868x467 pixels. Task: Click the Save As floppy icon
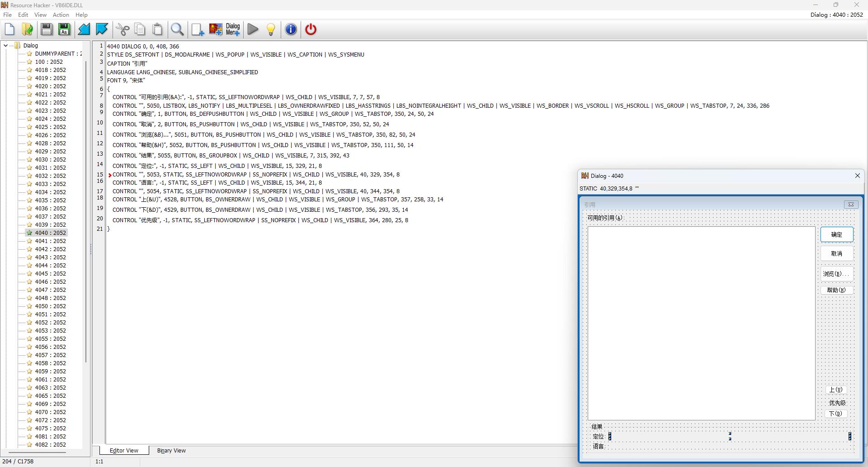pos(64,29)
